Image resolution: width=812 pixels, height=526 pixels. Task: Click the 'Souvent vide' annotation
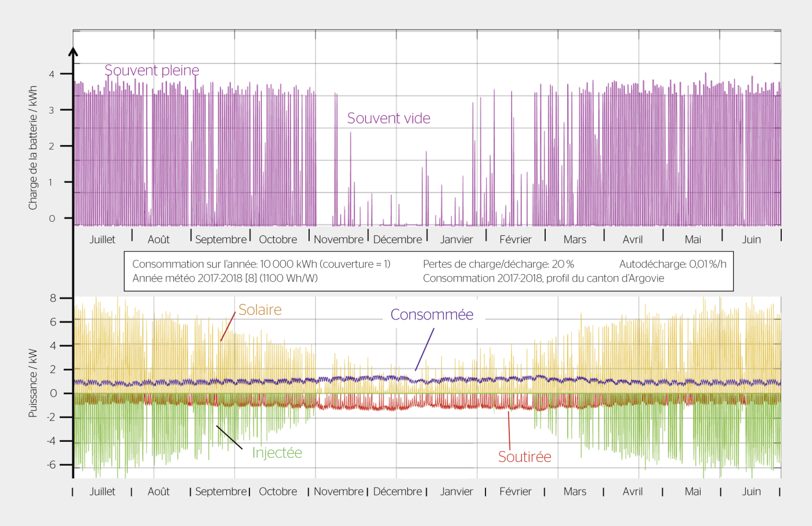(388, 118)
